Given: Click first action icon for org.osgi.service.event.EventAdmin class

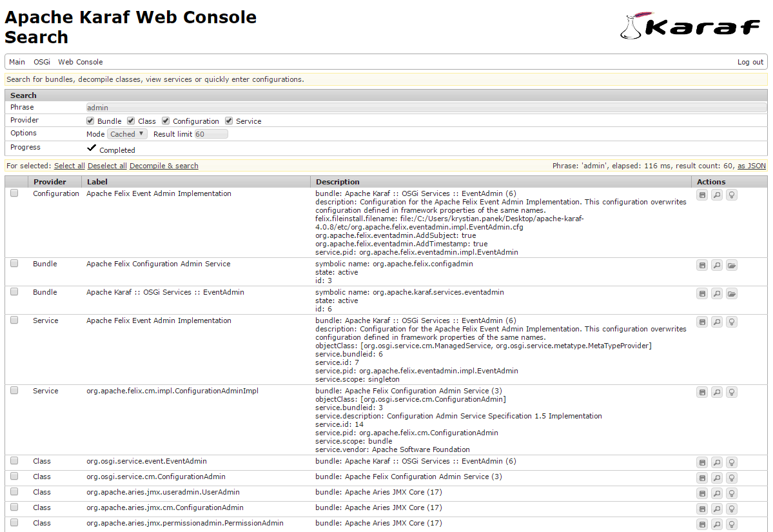Looking at the screenshot, I should click(702, 463).
